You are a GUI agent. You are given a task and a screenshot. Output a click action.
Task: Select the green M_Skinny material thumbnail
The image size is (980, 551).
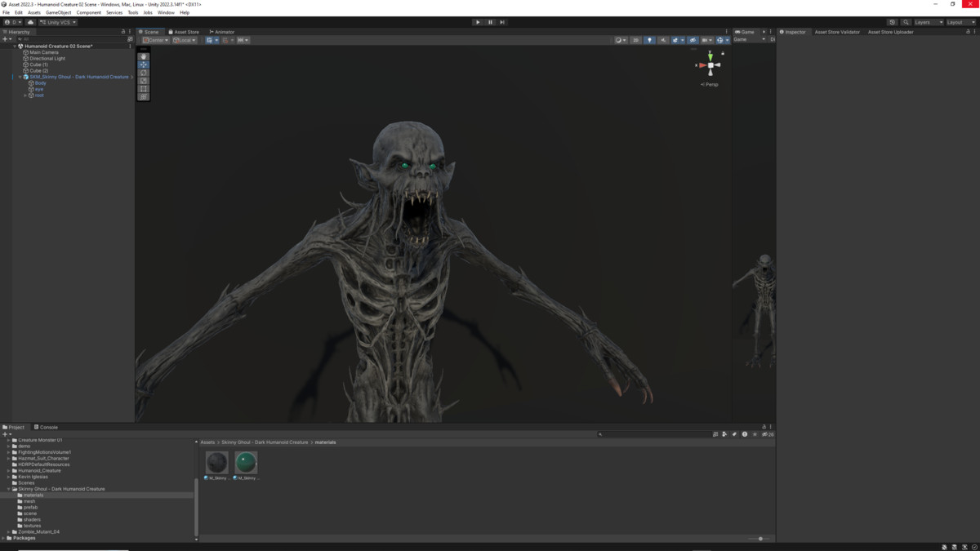(x=246, y=463)
